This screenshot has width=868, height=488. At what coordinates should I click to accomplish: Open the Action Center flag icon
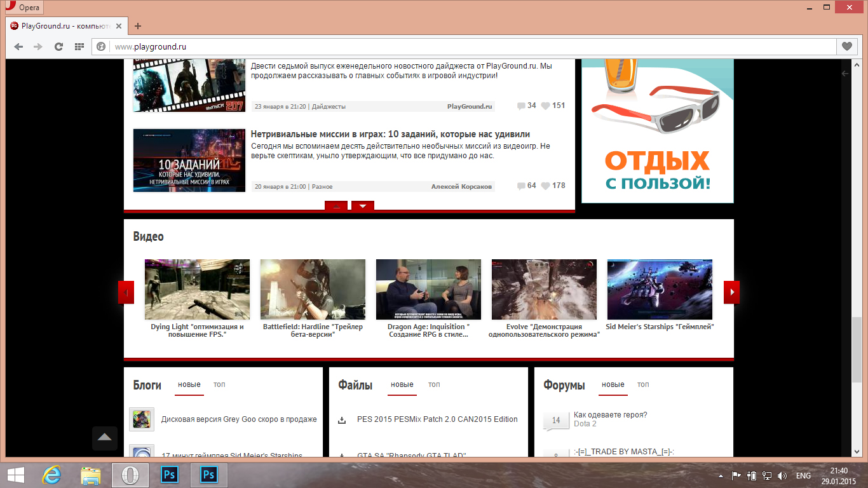coord(736,476)
